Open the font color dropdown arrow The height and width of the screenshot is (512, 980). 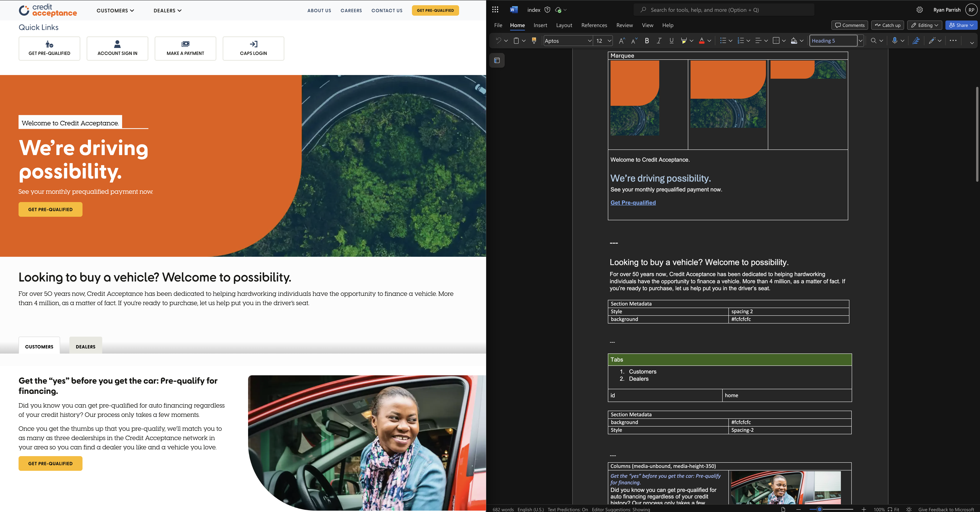pos(709,41)
